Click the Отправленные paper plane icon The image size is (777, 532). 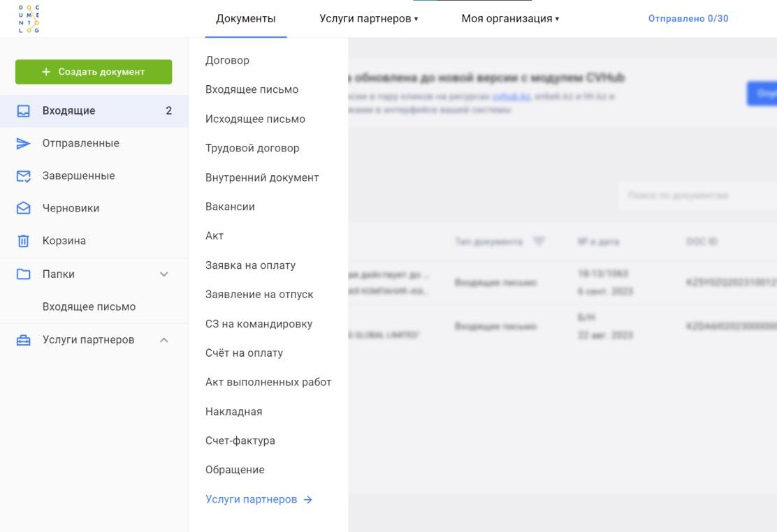point(24,144)
